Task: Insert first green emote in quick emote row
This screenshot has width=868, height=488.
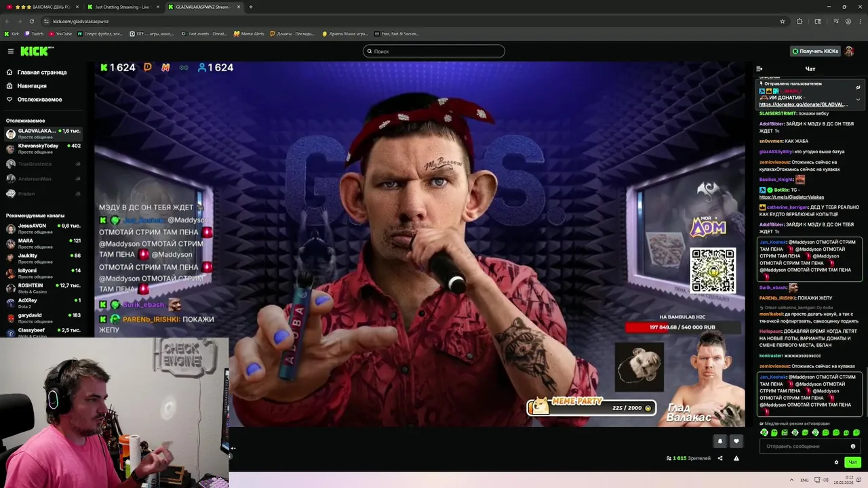Action: (764, 432)
